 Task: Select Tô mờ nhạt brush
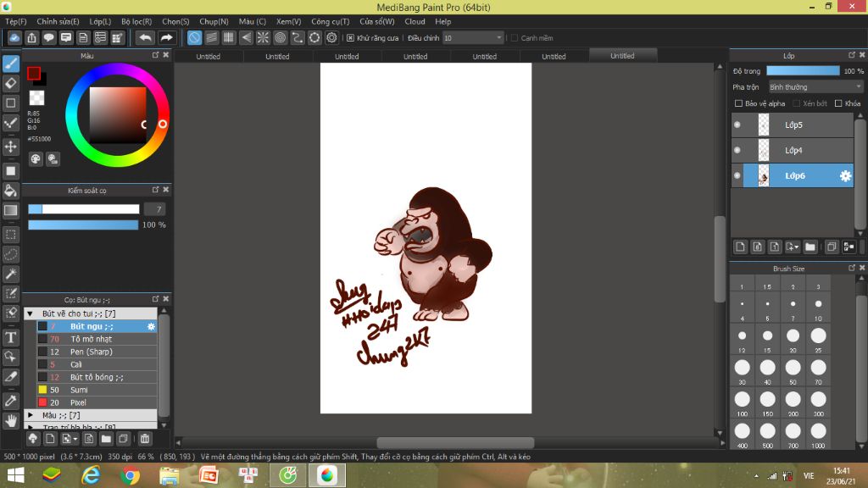(97, 339)
